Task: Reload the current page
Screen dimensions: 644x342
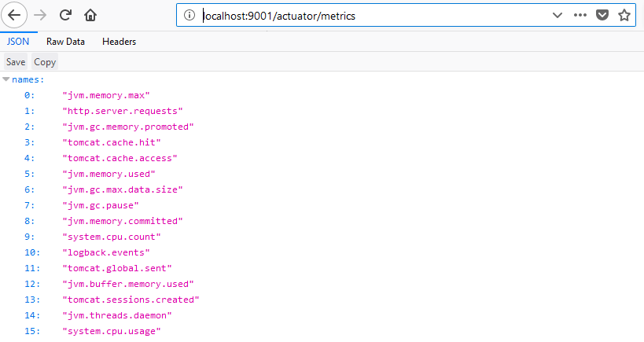Action: [66, 15]
